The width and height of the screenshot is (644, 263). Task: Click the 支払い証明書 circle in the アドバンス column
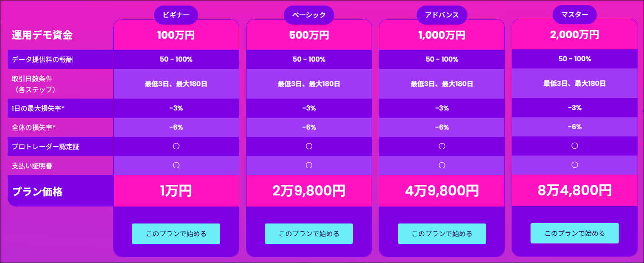pos(442,165)
